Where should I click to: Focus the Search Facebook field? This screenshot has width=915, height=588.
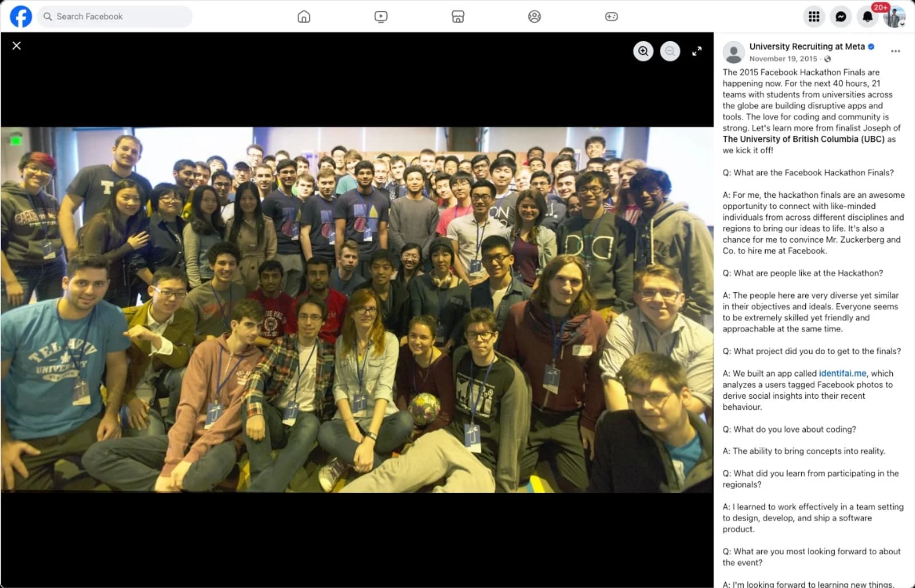click(x=115, y=17)
